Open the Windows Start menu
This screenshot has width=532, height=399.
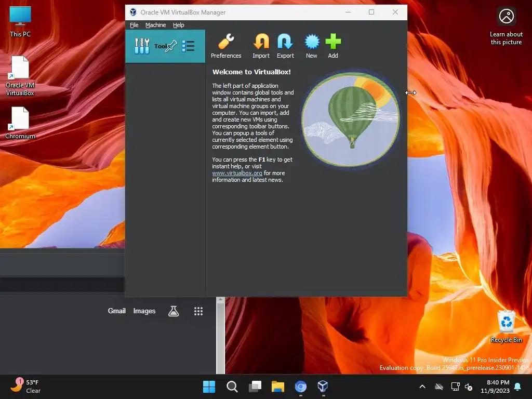[x=209, y=387]
